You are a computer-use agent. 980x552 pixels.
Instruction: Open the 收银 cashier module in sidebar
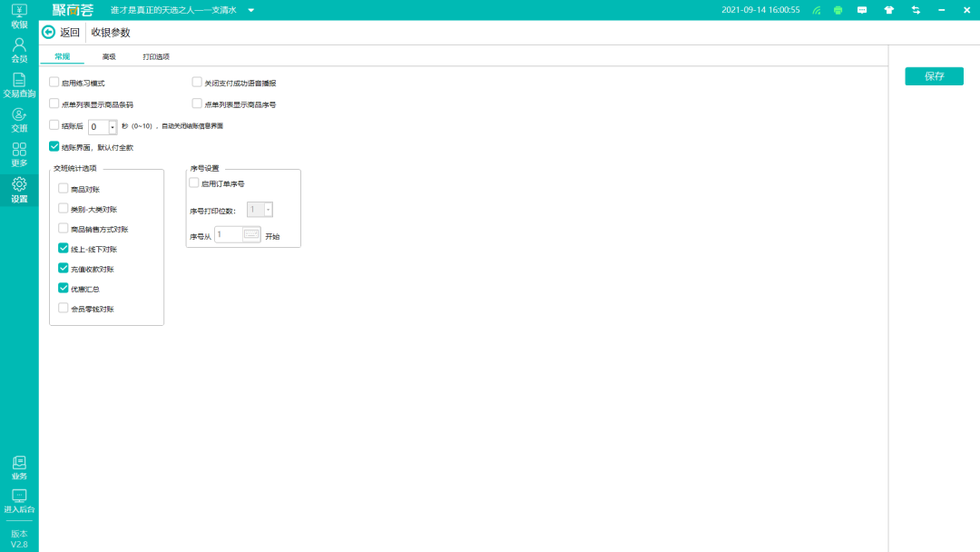(x=18, y=15)
